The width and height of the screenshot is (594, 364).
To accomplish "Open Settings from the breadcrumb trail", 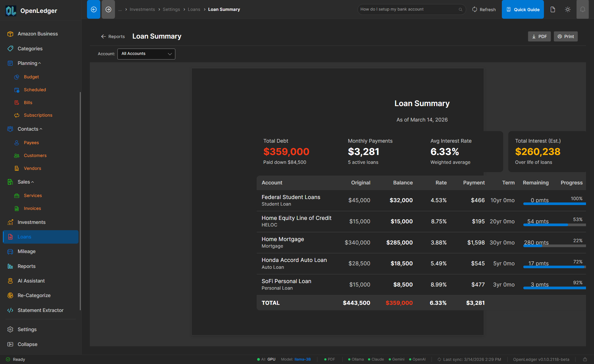I will 171,9.
